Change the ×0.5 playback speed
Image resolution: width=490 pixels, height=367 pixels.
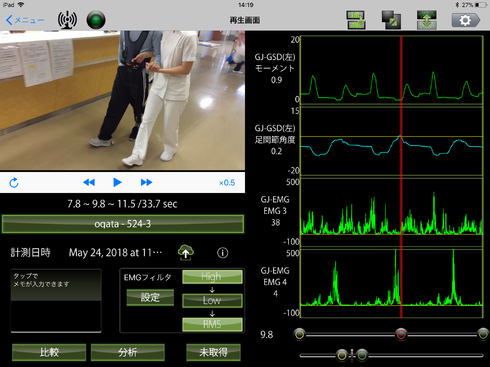pyautogui.click(x=227, y=183)
